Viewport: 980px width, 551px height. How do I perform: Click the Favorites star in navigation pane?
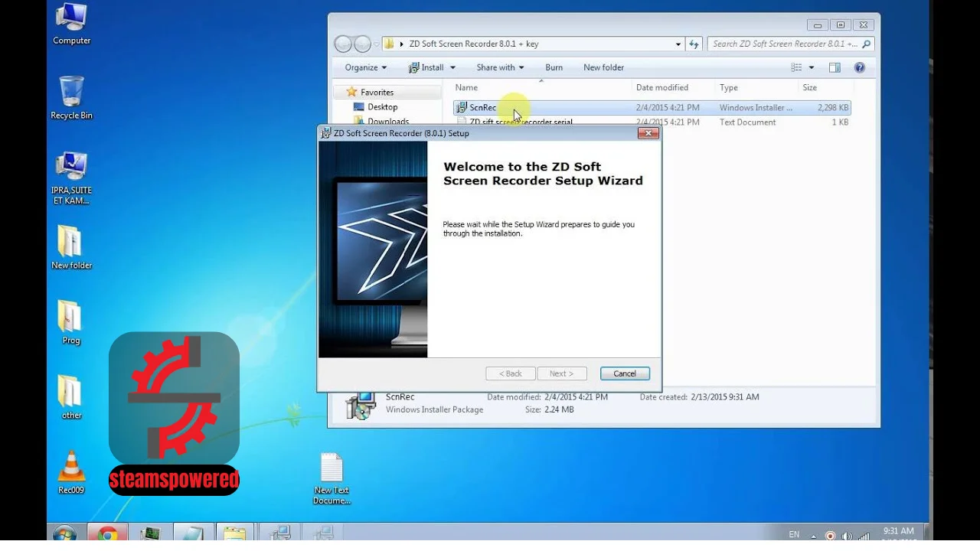(x=352, y=92)
